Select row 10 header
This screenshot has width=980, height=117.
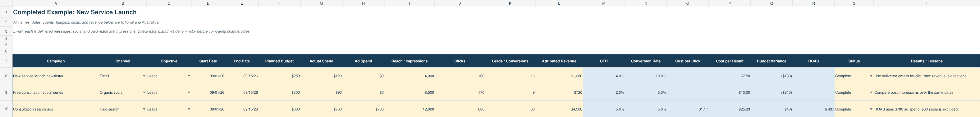pyautogui.click(x=6, y=109)
